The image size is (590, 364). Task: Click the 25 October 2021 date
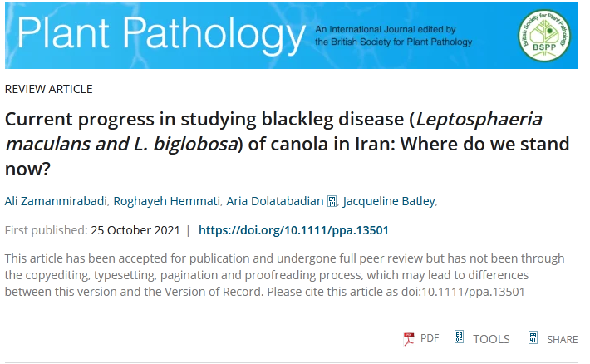135,230
